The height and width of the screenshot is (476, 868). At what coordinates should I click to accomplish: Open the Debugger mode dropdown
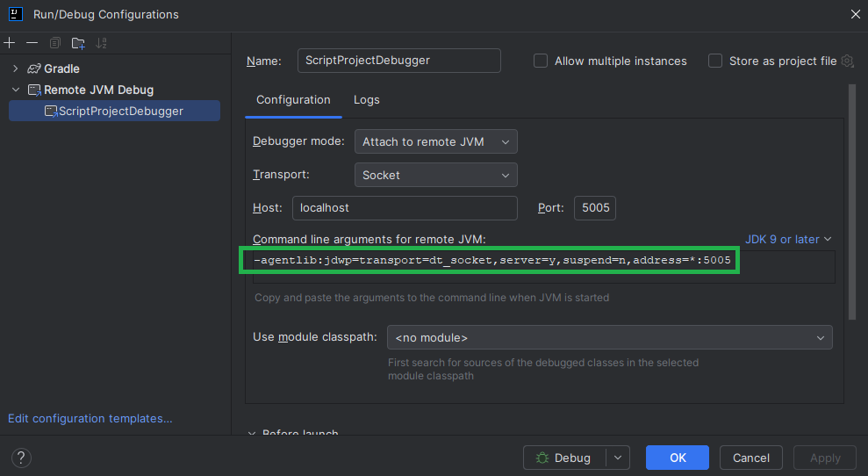(x=435, y=141)
